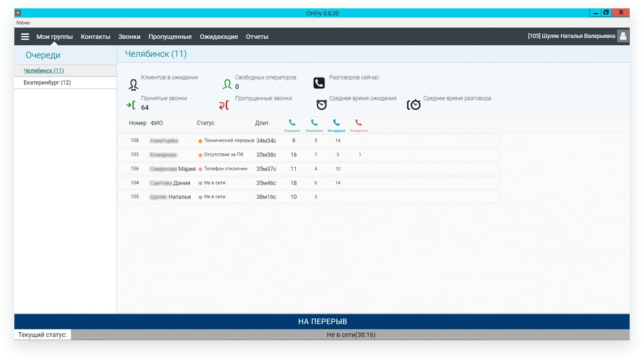The height and width of the screenshot is (361, 644).
Task: Click the average talk time stopwatch icon
Action: (x=413, y=104)
